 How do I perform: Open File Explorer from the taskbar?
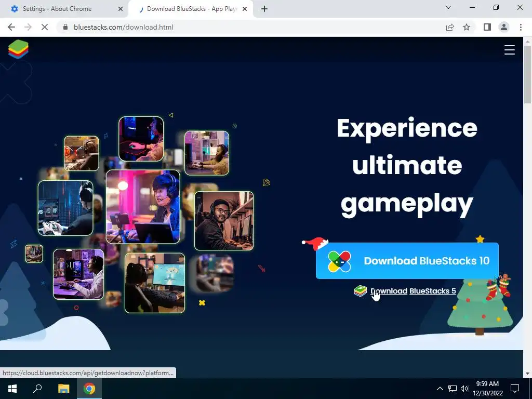coord(63,389)
